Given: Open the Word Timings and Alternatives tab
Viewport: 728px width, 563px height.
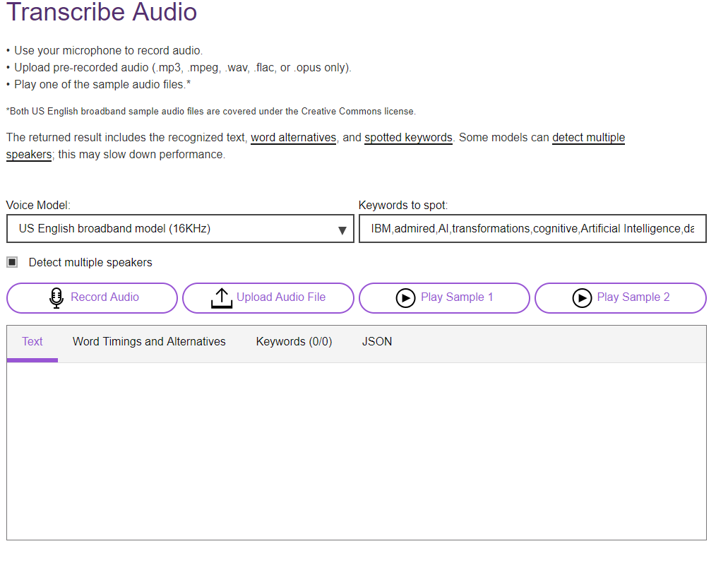Looking at the screenshot, I should point(149,342).
